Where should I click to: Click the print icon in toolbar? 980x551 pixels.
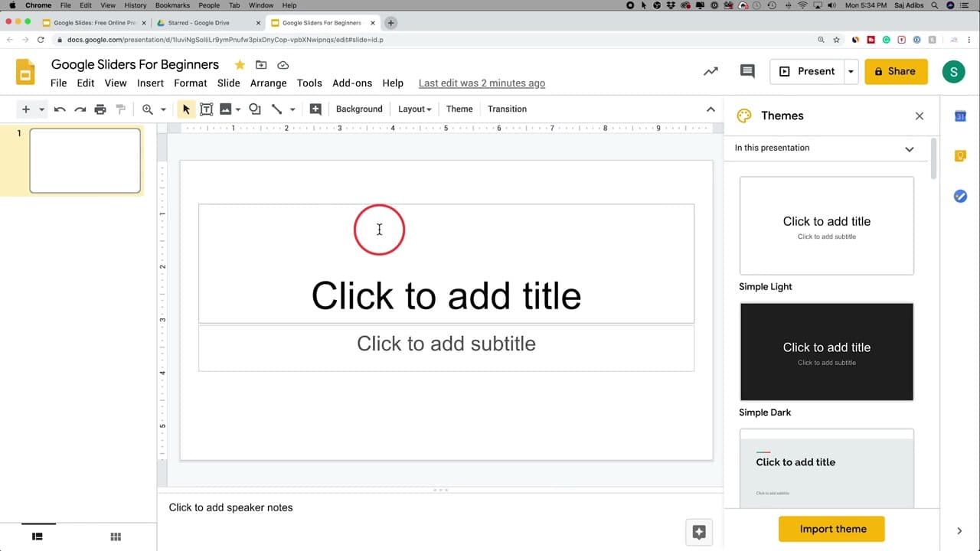pos(100,109)
